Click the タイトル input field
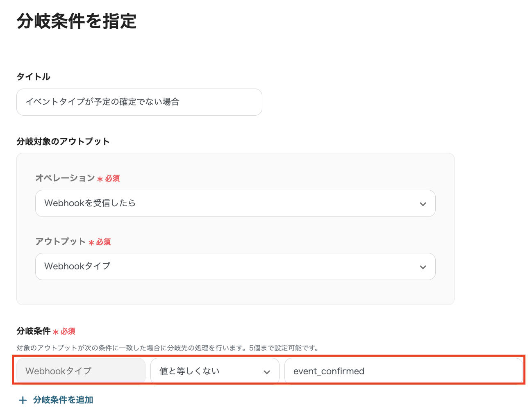This screenshot has height=419, width=532. (x=139, y=102)
